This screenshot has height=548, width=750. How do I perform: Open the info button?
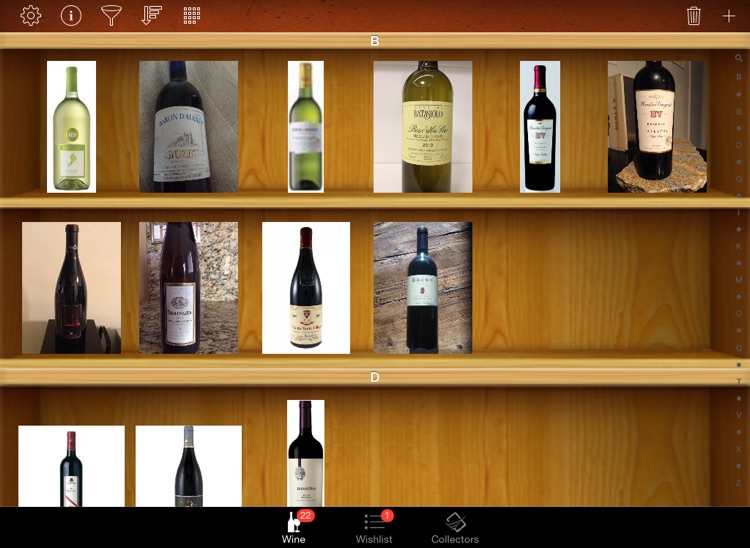(71, 15)
